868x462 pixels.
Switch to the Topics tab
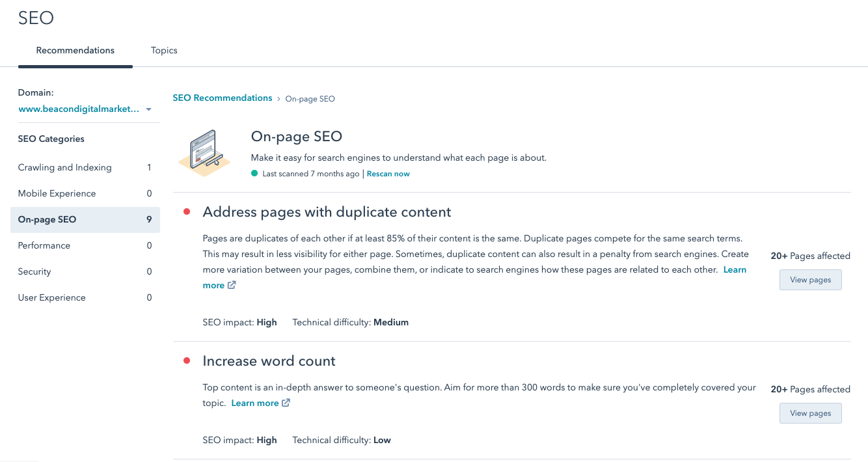pyautogui.click(x=163, y=50)
